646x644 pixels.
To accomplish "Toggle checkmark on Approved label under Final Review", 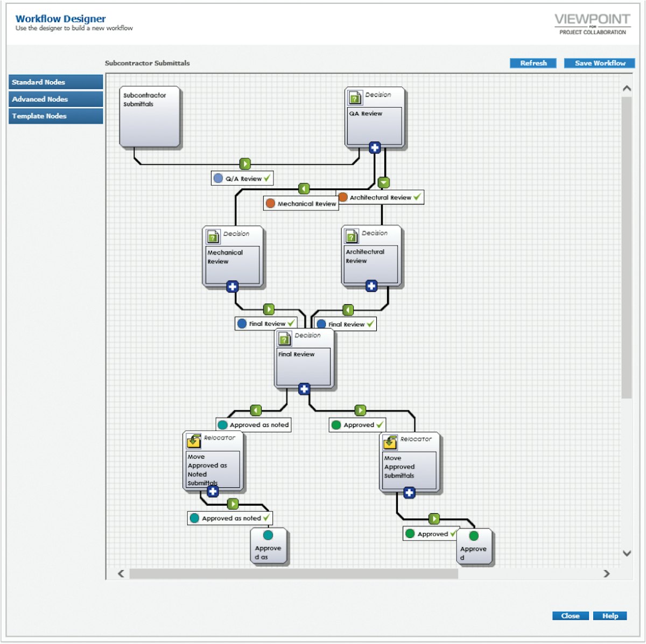I will coord(380,425).
